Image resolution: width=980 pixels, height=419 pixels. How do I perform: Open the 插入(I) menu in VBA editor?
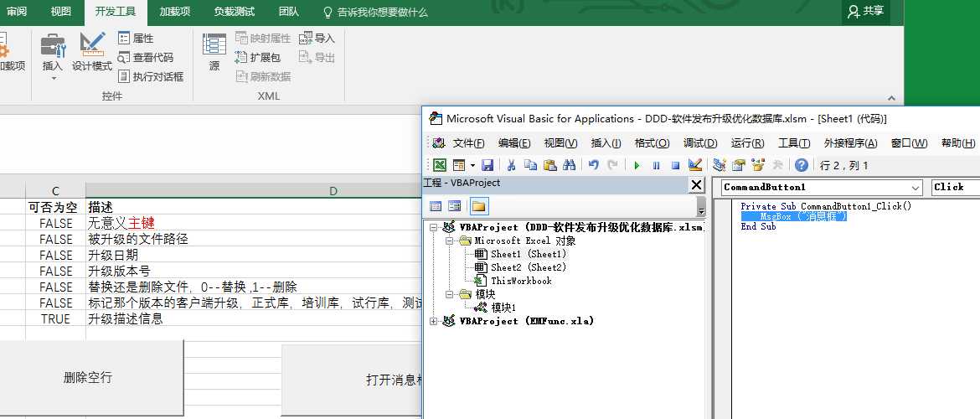606,142
